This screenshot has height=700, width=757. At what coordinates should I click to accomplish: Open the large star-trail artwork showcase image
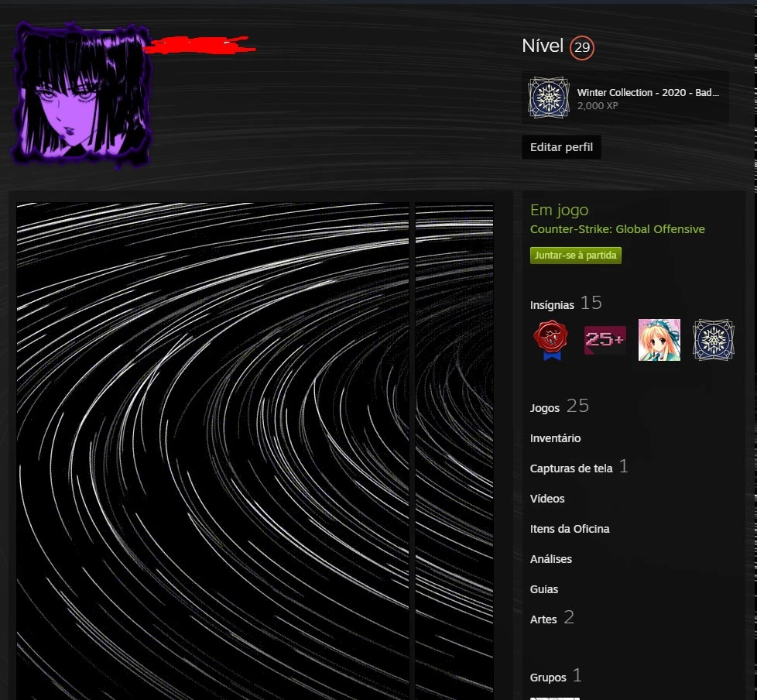tap(212, 451)
